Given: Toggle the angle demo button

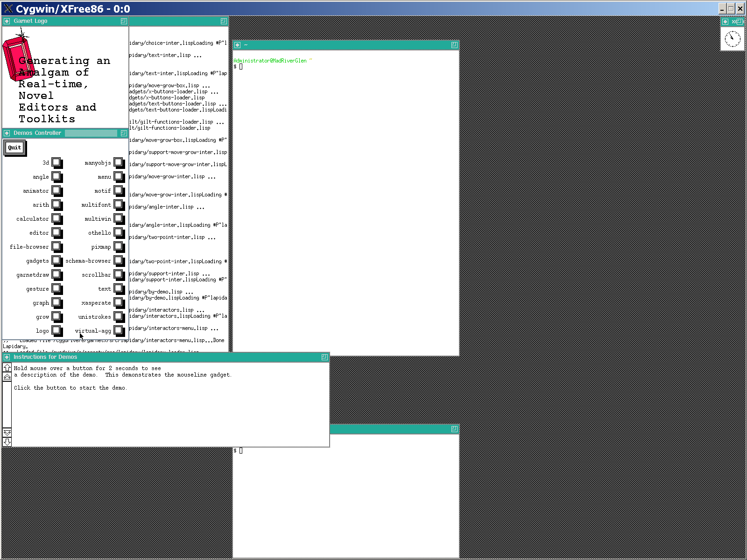Looking at the screenshot, I should tap(57, 177).
